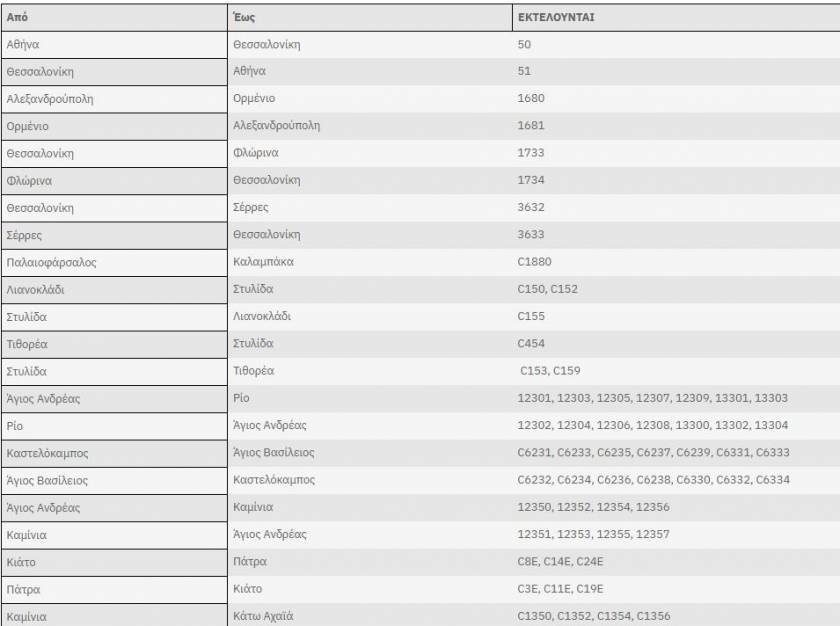Click 'Φλώρινα' in the Έως column
Image resolution: width=840 pixels, height=626 pixels.
tap(255, 153)
